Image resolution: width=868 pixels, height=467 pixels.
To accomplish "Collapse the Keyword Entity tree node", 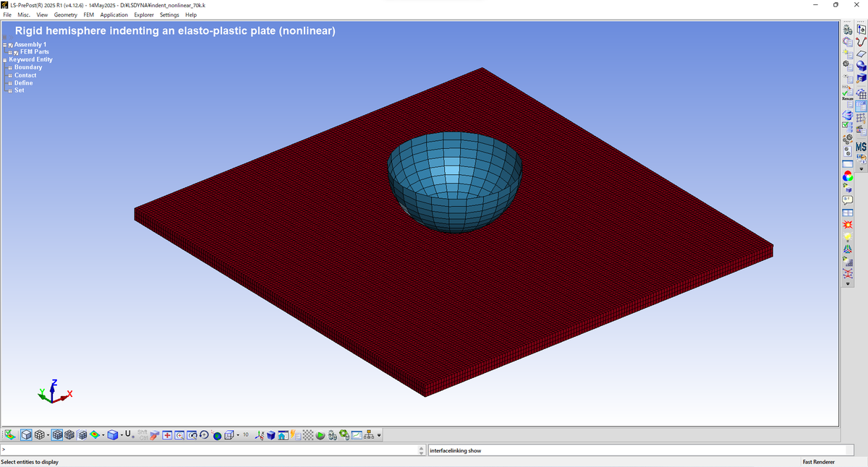I will pos(4,60).
